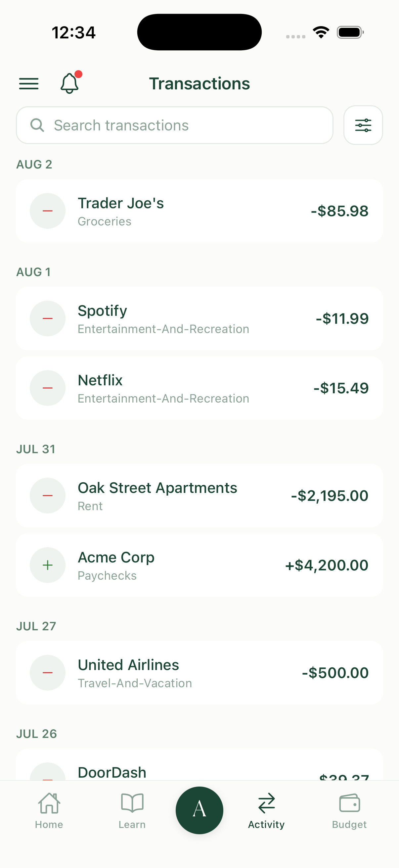Open the Trader Joe's transaction
Screen dimensions: 399x868
(x=199, y=211)
